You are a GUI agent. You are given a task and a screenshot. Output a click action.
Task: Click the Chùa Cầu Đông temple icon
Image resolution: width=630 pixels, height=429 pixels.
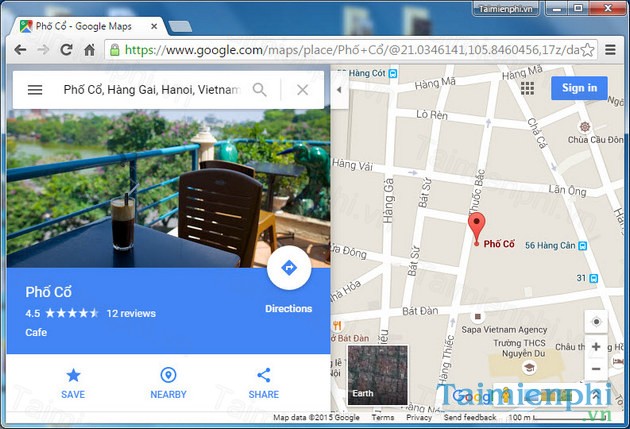pos(585,127)
